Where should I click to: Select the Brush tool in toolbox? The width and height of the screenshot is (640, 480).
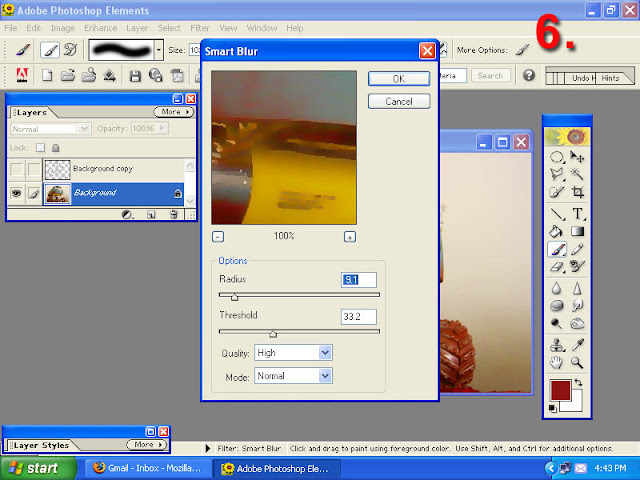click(x=557, y=249)
